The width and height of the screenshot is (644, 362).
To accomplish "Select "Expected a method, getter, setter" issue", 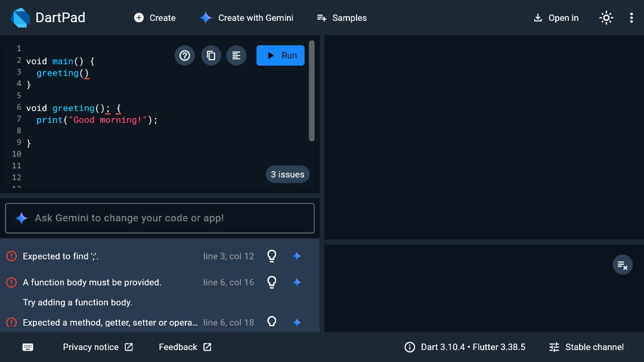I will pos(110,323).
